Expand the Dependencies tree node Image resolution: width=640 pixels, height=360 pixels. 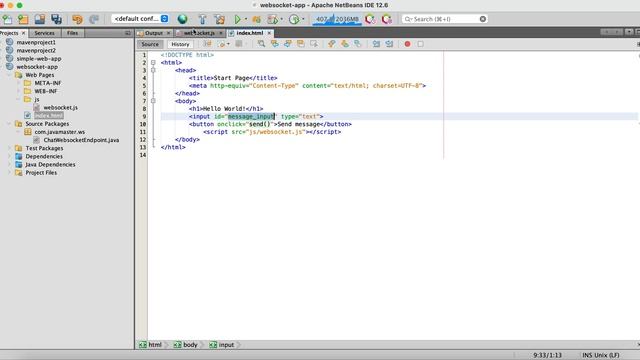[9, 156]
